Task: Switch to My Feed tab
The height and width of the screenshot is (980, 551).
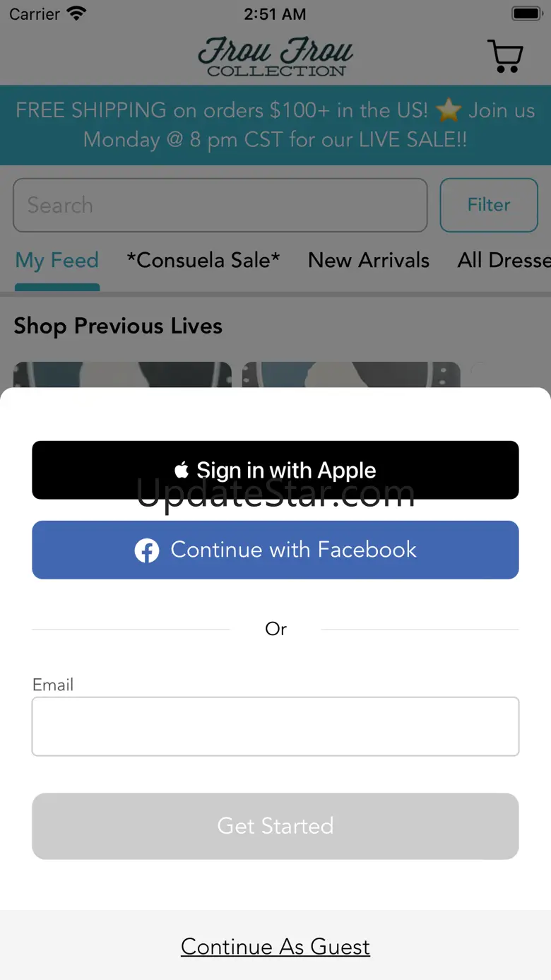Action: click(x=57, y=261)
